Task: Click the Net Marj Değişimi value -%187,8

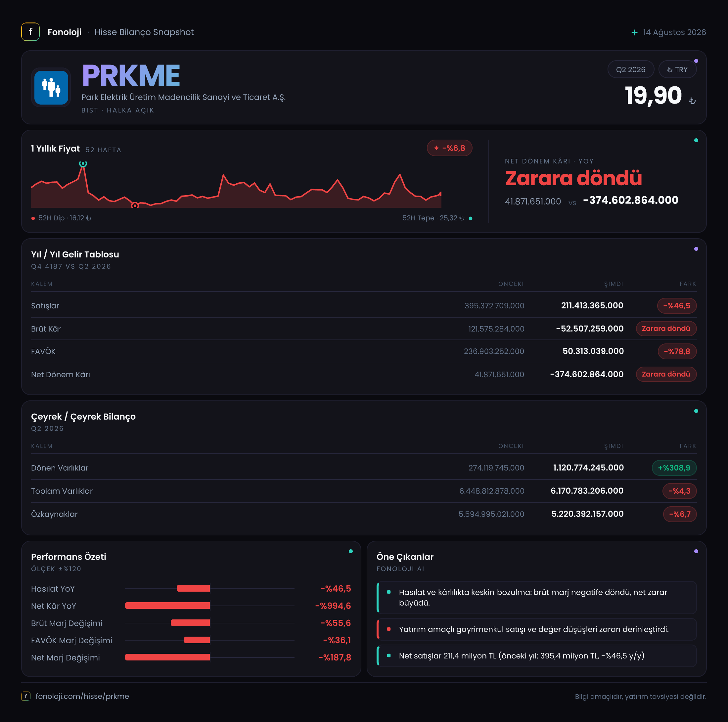Action: coord(335,657)
